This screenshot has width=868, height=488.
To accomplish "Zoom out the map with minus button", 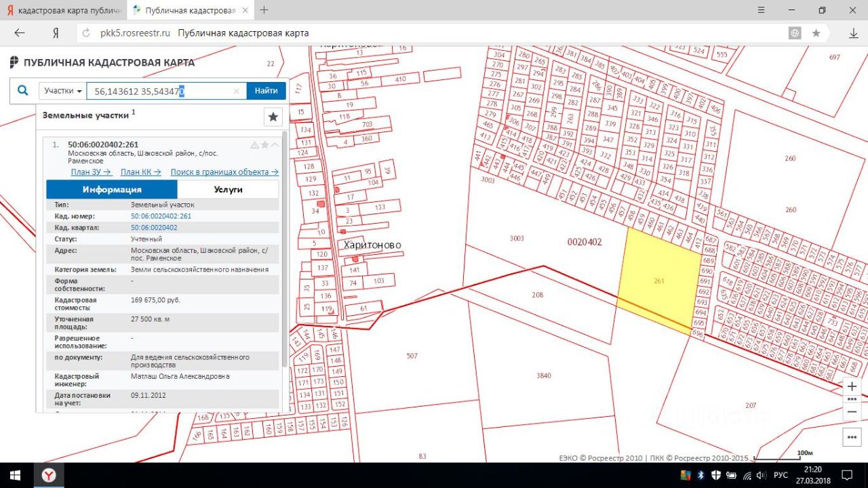I will click(852, 411).
